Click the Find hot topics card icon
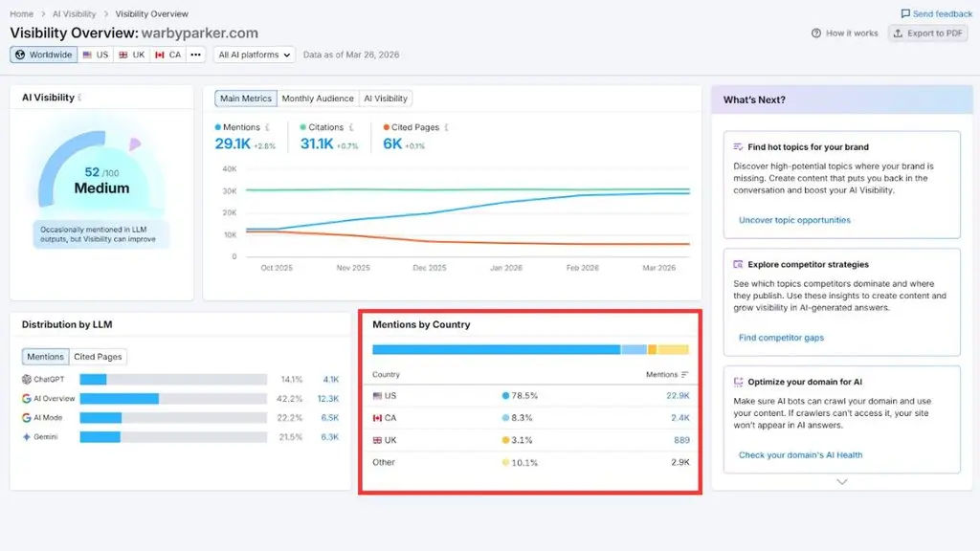 click(738, 146)
